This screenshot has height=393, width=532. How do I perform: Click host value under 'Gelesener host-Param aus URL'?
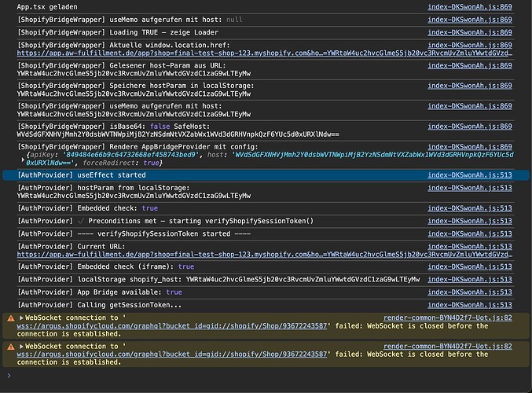pos(134,74)
